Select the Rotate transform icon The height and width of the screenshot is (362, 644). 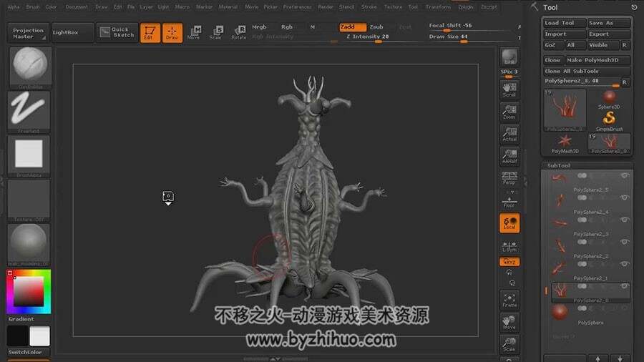pyautogui.click(x=238, y=32)
